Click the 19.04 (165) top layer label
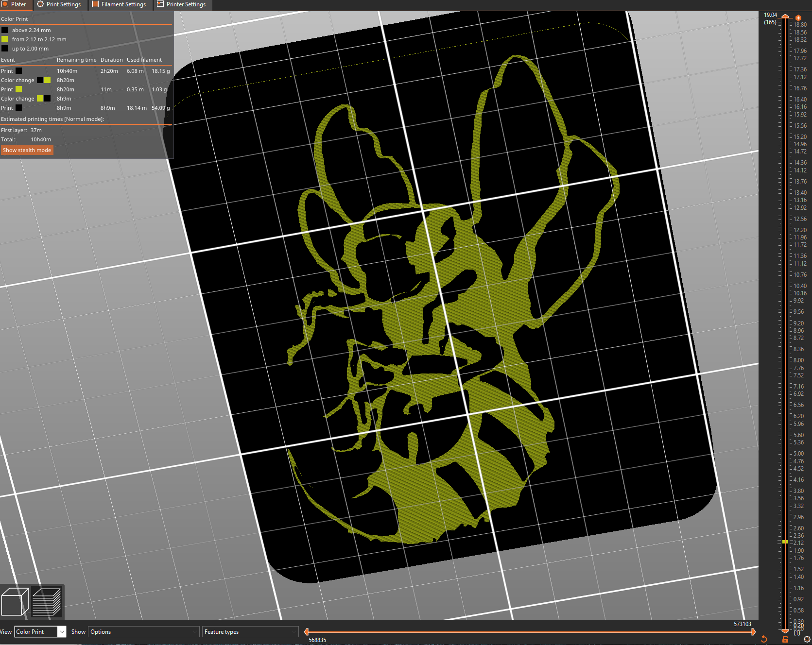 pos(770,18)
